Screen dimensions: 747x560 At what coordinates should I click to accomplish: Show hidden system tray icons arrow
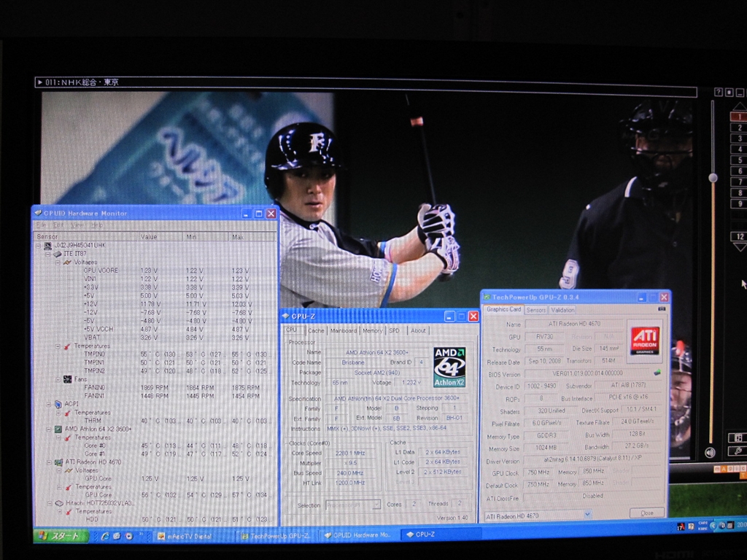click(713, 526)
